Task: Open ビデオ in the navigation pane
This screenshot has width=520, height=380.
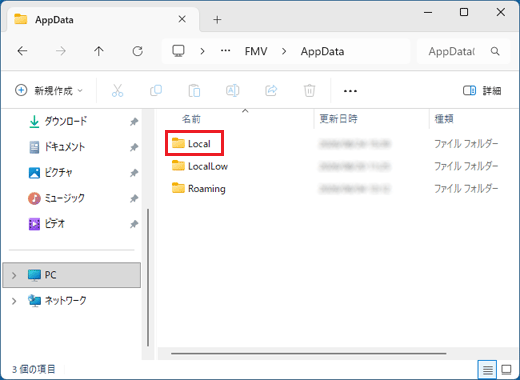Action: coord(55,224)
